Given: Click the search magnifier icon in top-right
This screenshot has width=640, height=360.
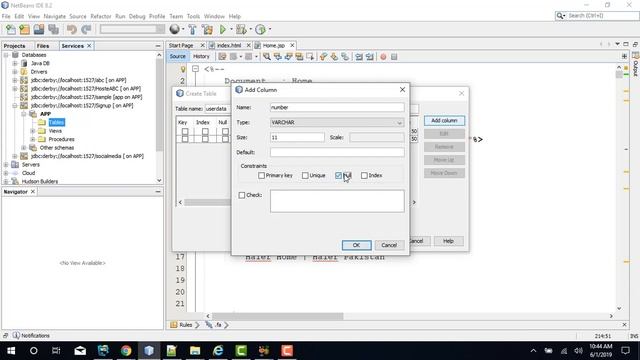Looking at the screenshot, I should (560, 16).
